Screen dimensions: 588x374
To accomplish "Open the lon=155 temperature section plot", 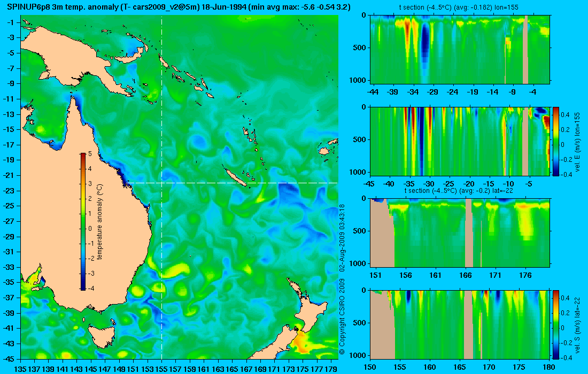I will coord(460,50).
